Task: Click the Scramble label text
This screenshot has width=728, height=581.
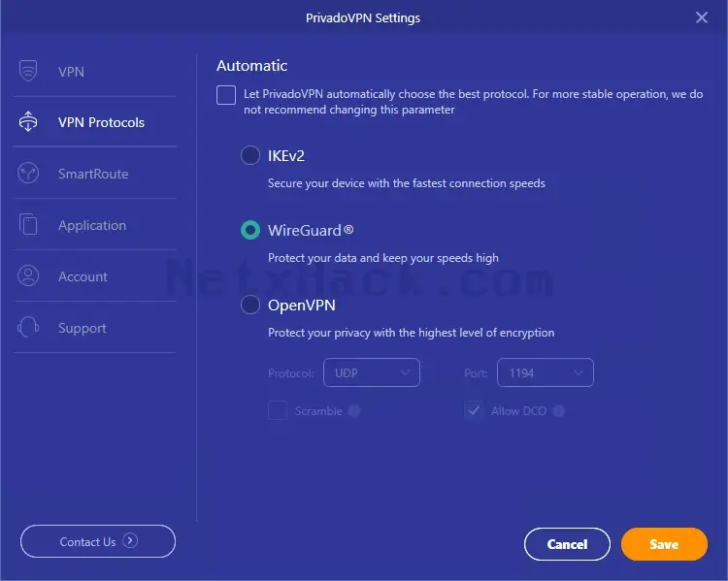Action: (318, 411)
